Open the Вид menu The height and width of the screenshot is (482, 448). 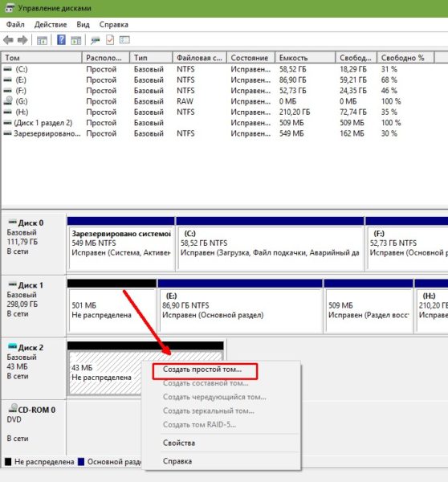coord(83,25)
